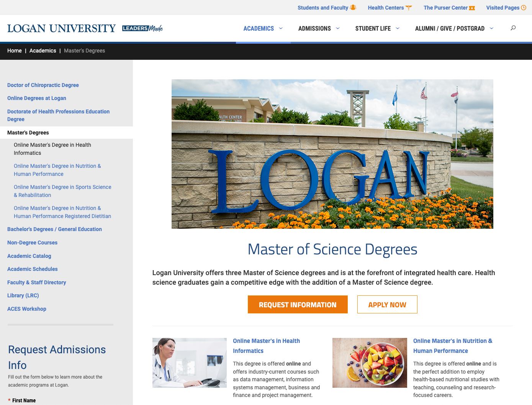This screenshot has height=405, width=532.
Task: Go to Students and Faculty link
Action: pos(323,8)
